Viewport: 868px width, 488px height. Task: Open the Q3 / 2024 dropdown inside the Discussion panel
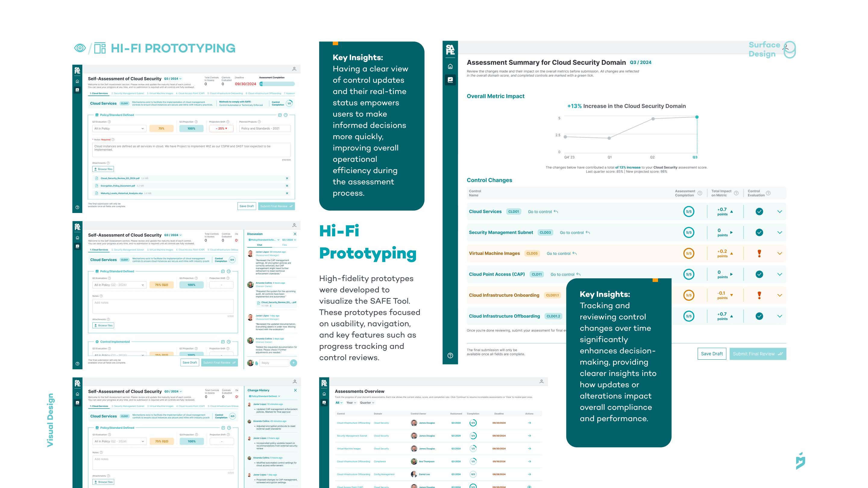(289, 240)
